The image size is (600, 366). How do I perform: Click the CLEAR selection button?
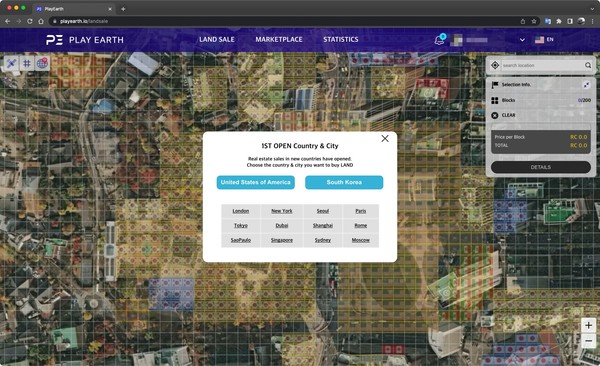coord(504,115)
